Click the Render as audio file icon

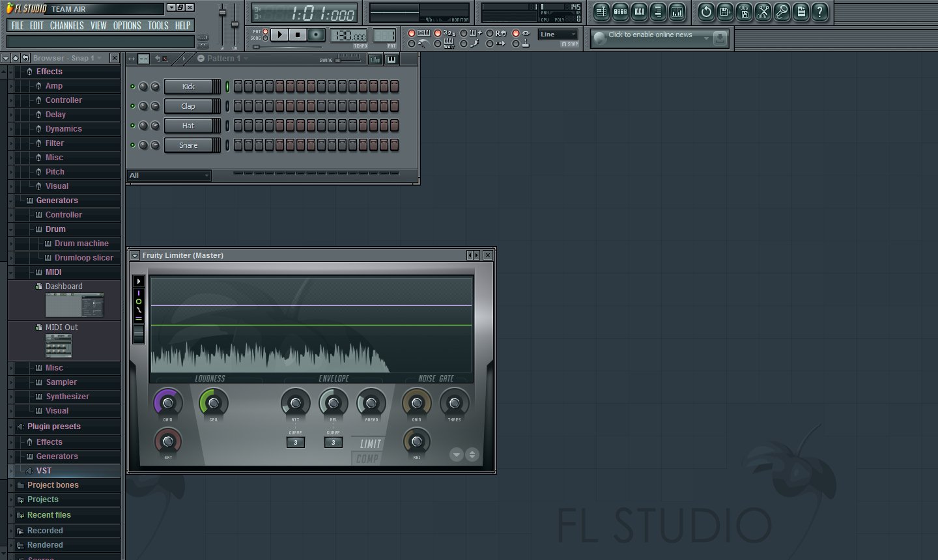coord(744,12)
